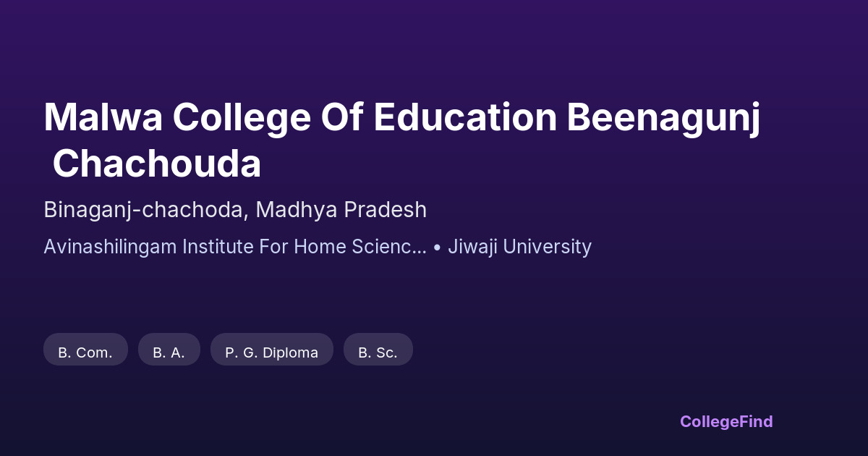Click the B. Com. course tag
This screenshot has width=868, height=456.
click(x=85, y=352)
